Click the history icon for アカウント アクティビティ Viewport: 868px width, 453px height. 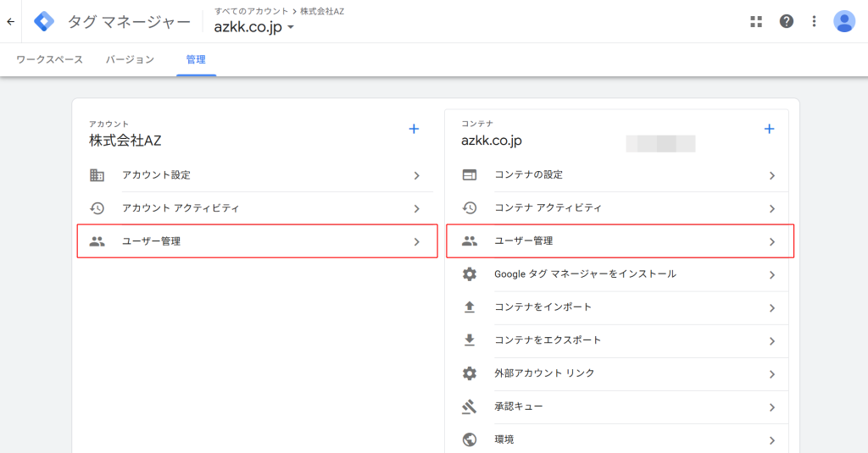tap(97, 208)
